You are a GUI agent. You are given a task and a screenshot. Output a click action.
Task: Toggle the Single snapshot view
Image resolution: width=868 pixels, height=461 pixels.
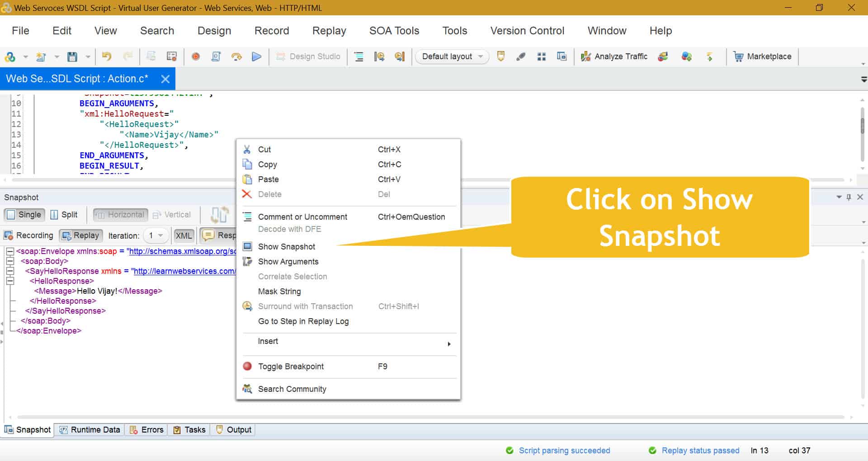[x=24, y=215]
